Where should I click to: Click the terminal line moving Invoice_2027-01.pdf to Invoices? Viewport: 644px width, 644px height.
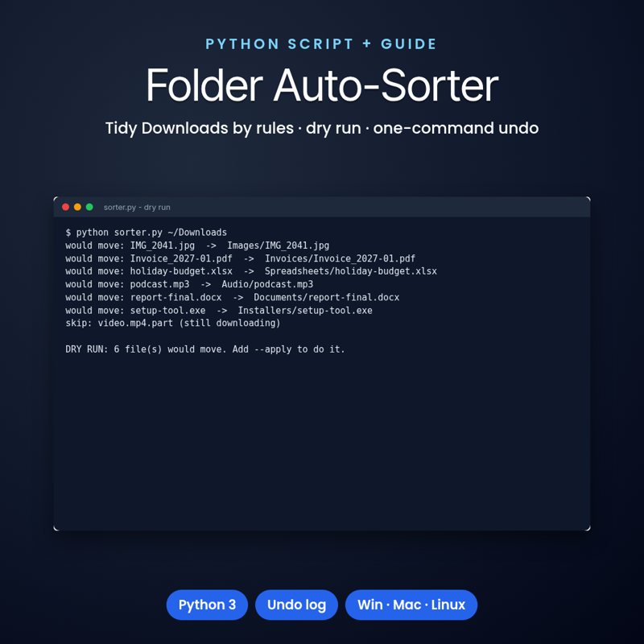tap(240, 258)
